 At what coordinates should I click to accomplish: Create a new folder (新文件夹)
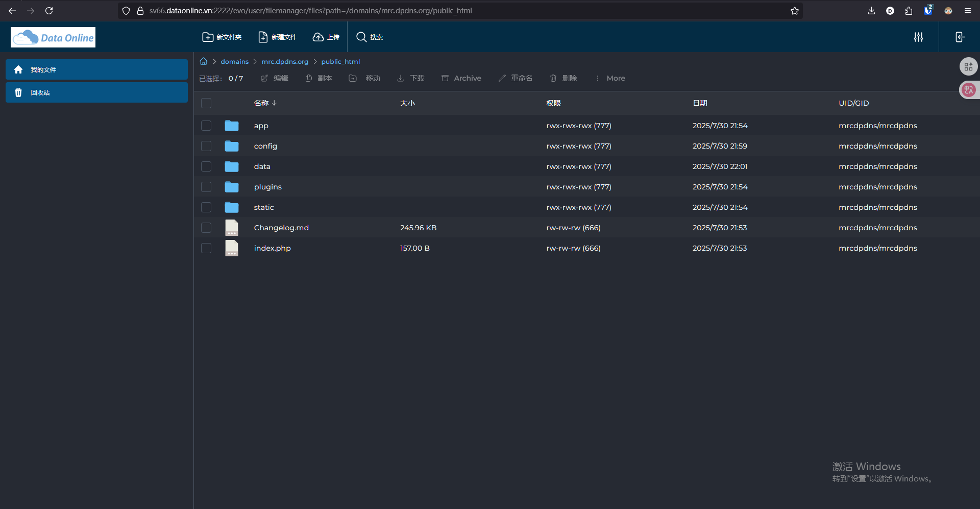click(222, 37)
